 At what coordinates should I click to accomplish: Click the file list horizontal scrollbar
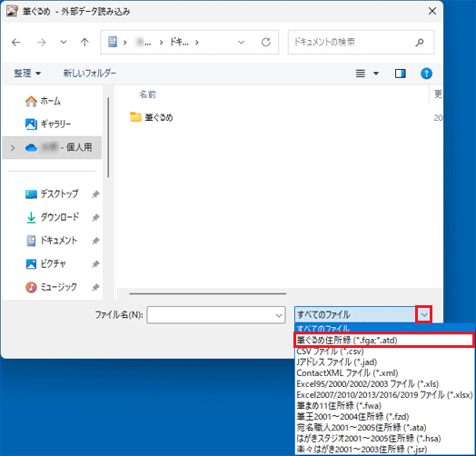tap(208, 293)
